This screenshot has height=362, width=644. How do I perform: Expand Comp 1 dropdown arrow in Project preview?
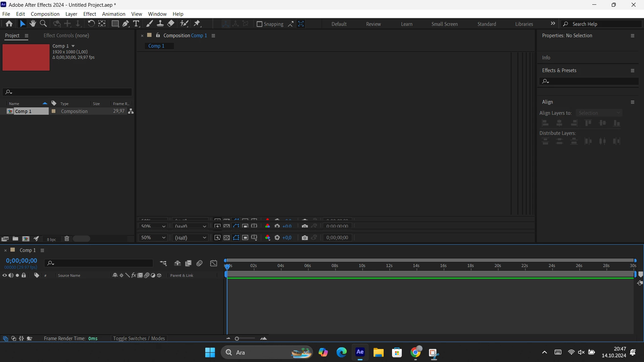pos(73,46)
